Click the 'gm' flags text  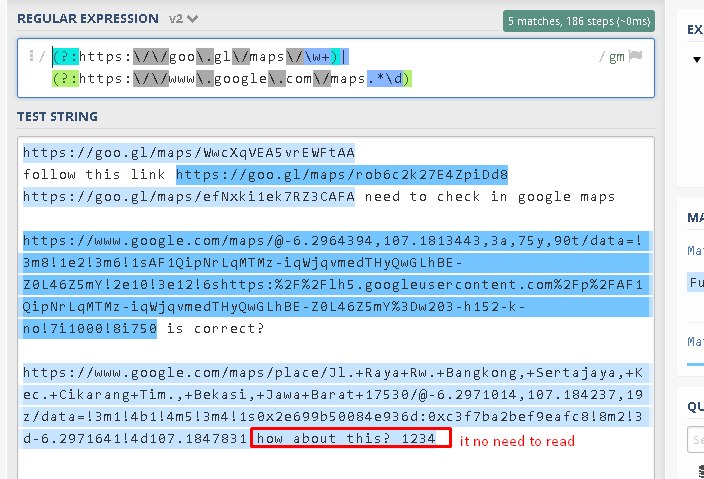pyautogui.click(x=616, y=57)
